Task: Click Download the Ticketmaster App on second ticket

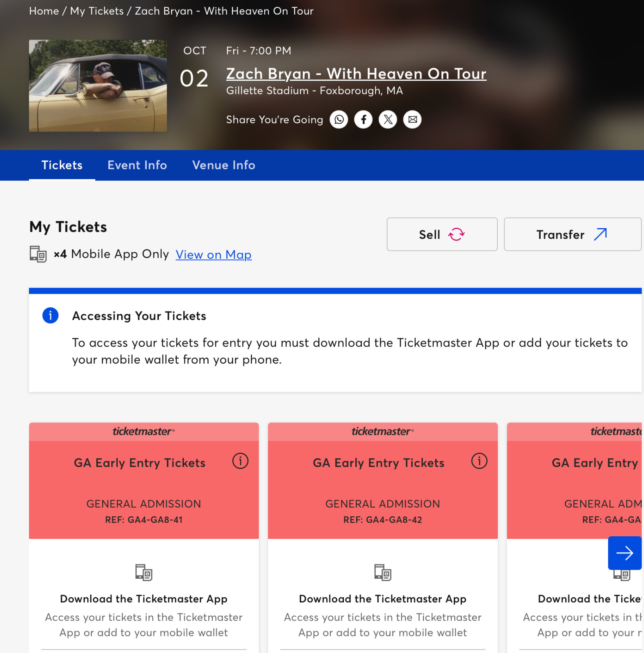Action: [383, 599]
